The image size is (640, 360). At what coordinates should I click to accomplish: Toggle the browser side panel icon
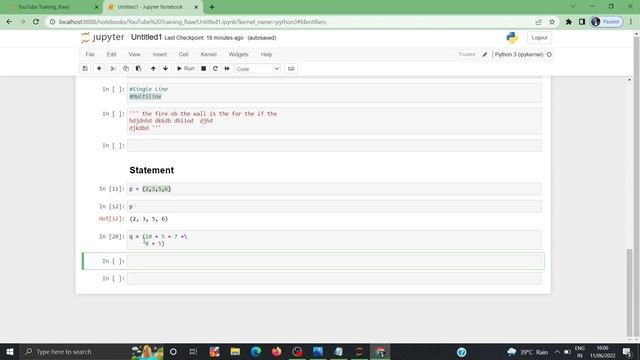click(582, 22)
